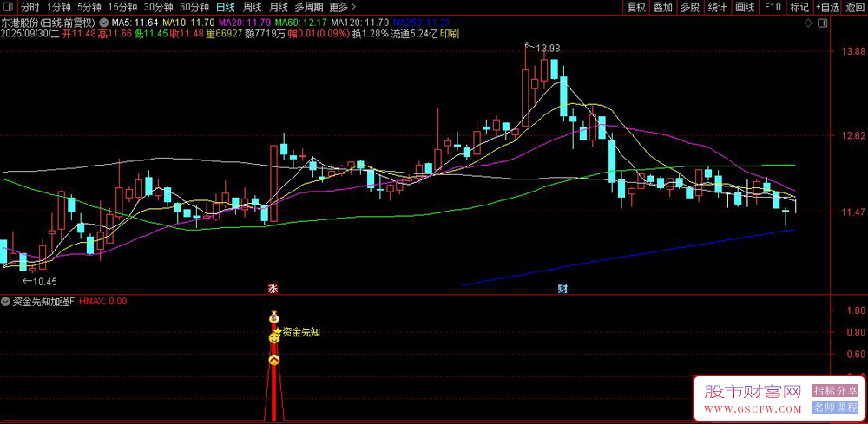Image resolution: width=868 pixels, height=424 pixels.
Task: Click the MA20: 11.79 label
Action: pos(246,23)
